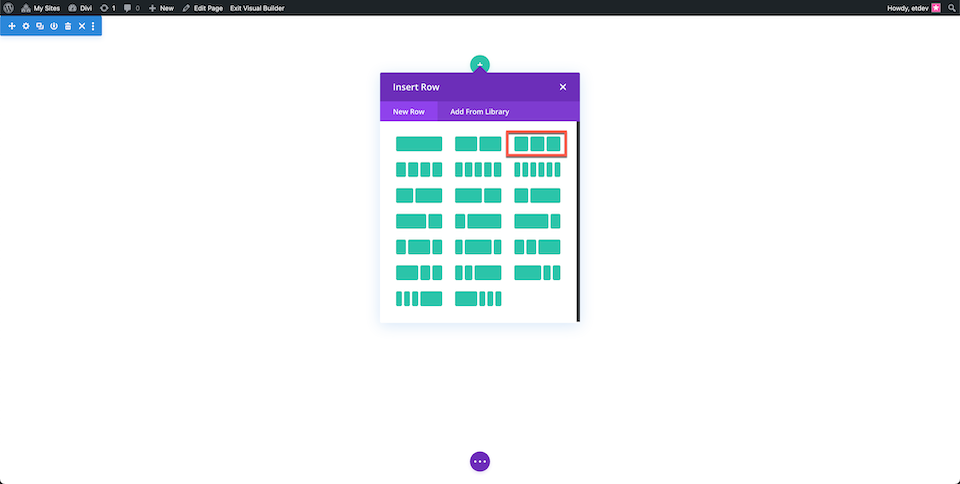This screenshot has height=484, width=960.
Task: Delete section with the trash icon
Action: click(68, 26)
